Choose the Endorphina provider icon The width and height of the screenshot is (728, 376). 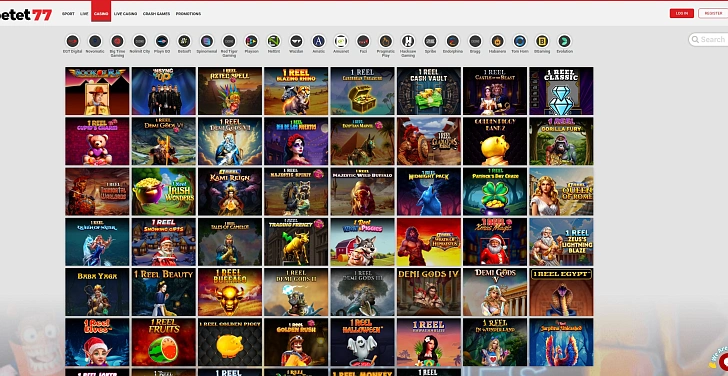453,41
